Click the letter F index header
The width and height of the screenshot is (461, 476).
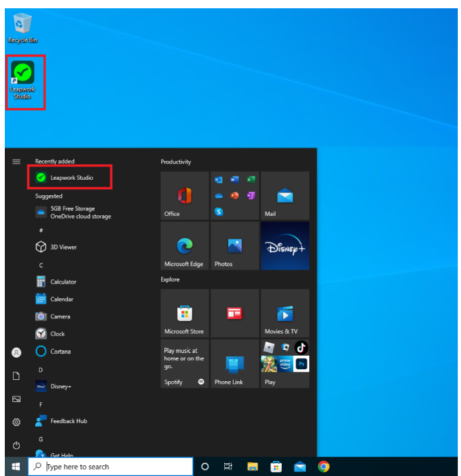(x=41, y=404)
